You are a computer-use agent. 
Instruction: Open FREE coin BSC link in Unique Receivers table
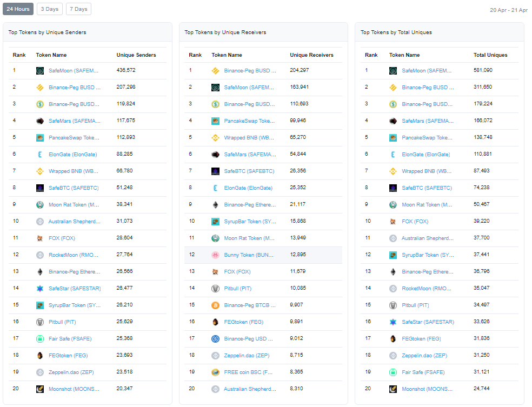(248, 372)
